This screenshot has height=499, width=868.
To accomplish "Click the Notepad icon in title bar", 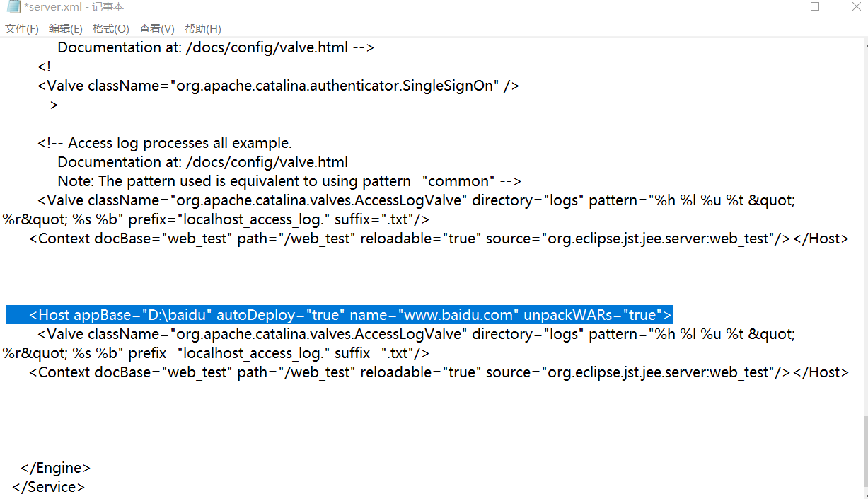I will (13, 7).
